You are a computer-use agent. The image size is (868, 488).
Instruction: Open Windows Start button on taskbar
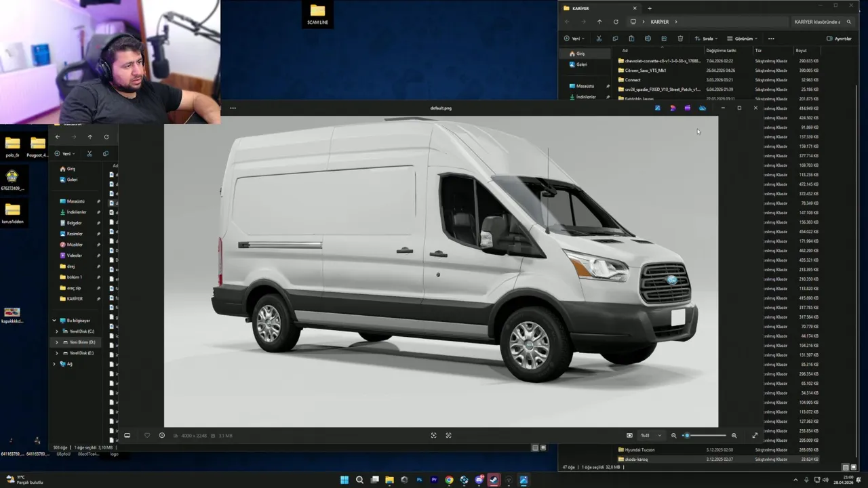coord(344,480)
